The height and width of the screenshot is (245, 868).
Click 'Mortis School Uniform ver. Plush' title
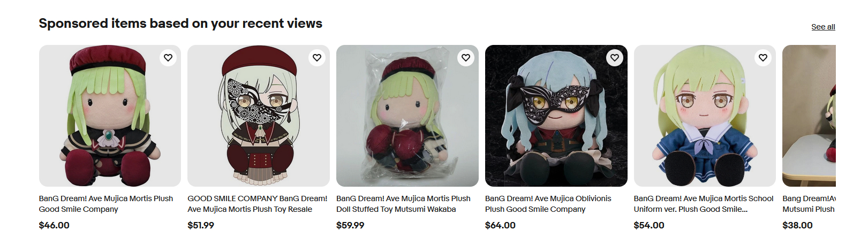pyautogui.click(x=703, y=204)
